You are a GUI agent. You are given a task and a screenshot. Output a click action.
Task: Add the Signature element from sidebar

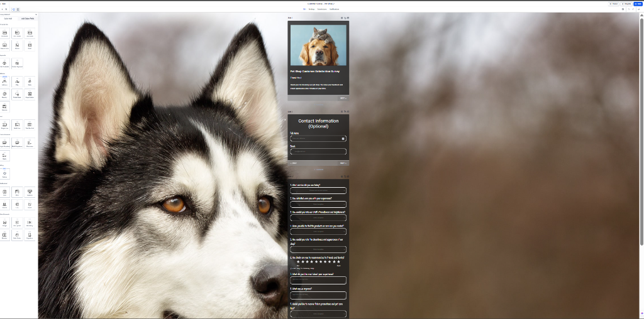[x=30, y=235]
